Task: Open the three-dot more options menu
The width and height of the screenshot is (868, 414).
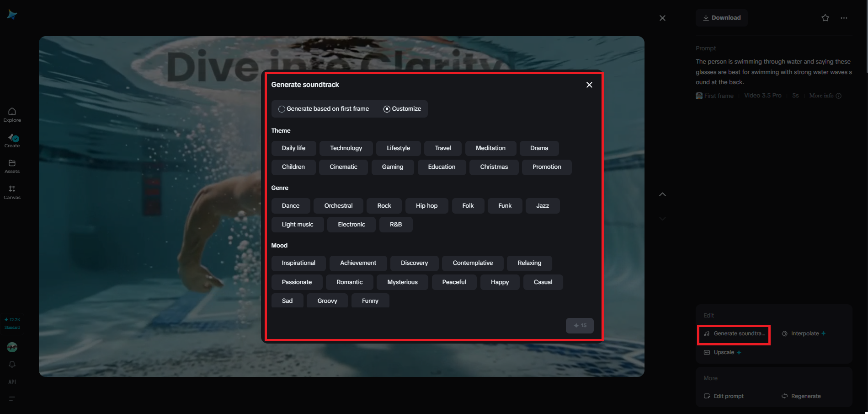Action: (x=844, y=17)
